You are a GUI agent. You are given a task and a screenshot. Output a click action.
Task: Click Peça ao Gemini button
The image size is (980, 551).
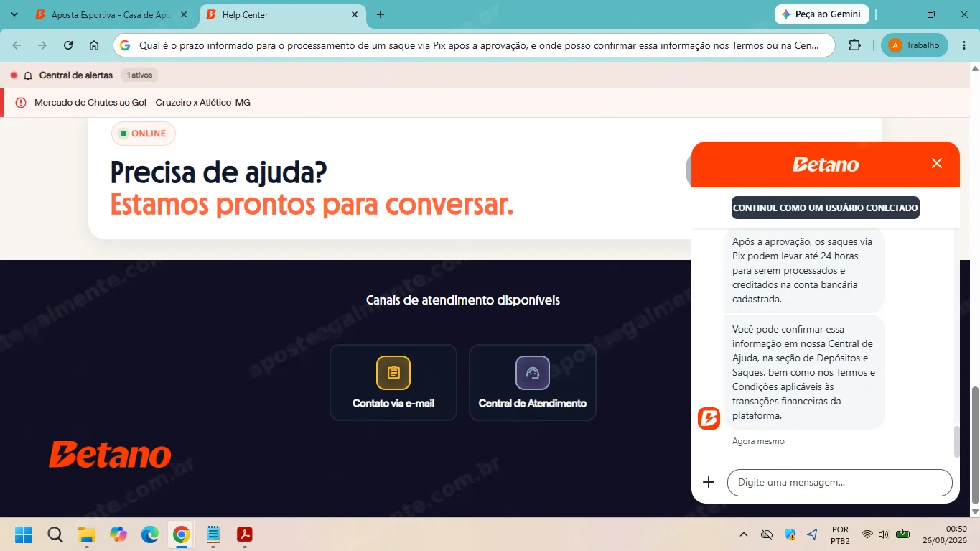[x=822, y=14]
